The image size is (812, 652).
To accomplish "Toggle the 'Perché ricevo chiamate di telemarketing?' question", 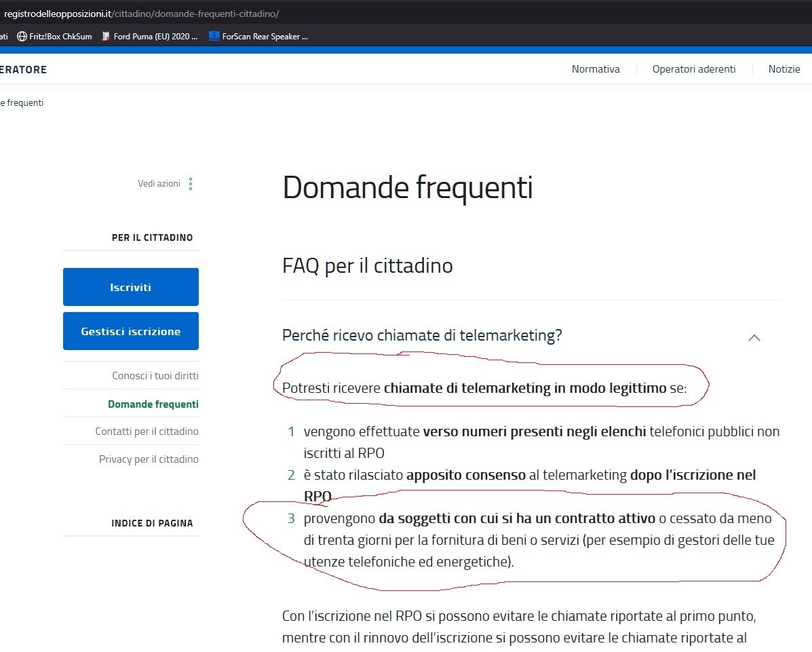I will click(x=422, y=336).
